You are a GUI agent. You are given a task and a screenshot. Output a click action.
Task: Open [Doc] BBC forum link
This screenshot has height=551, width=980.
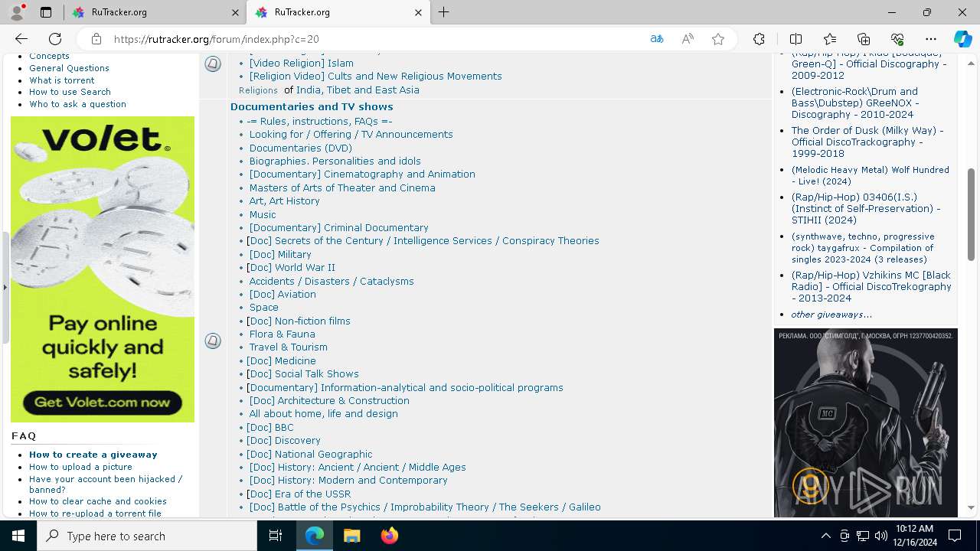point(270,428)
